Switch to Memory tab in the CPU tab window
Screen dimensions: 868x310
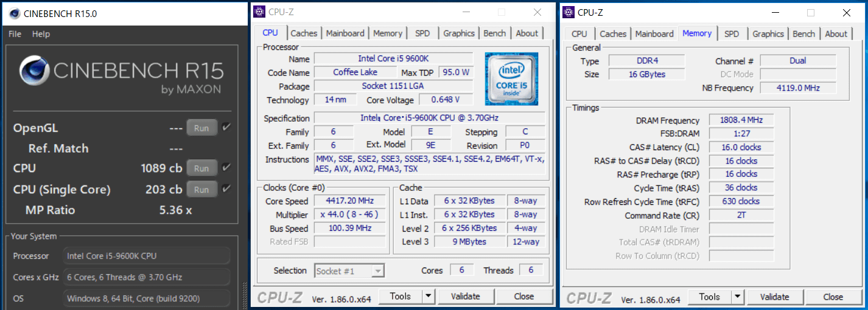coord(388,33)
